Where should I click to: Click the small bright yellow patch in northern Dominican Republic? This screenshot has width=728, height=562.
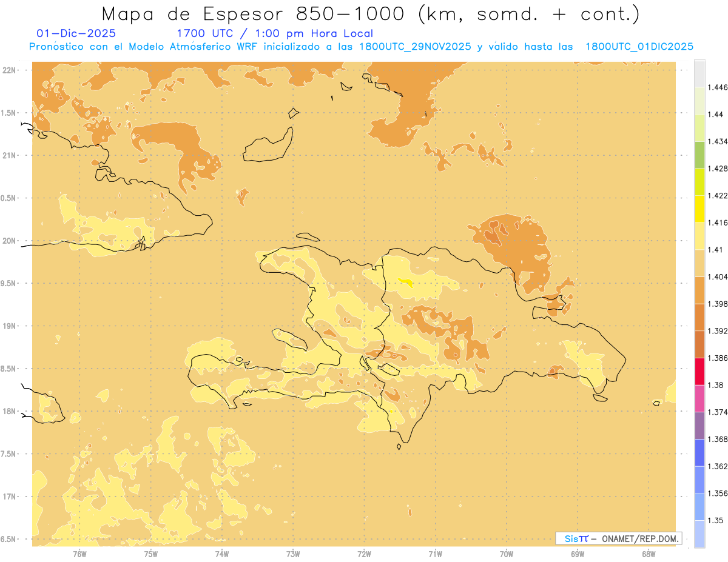click(406, 282)
